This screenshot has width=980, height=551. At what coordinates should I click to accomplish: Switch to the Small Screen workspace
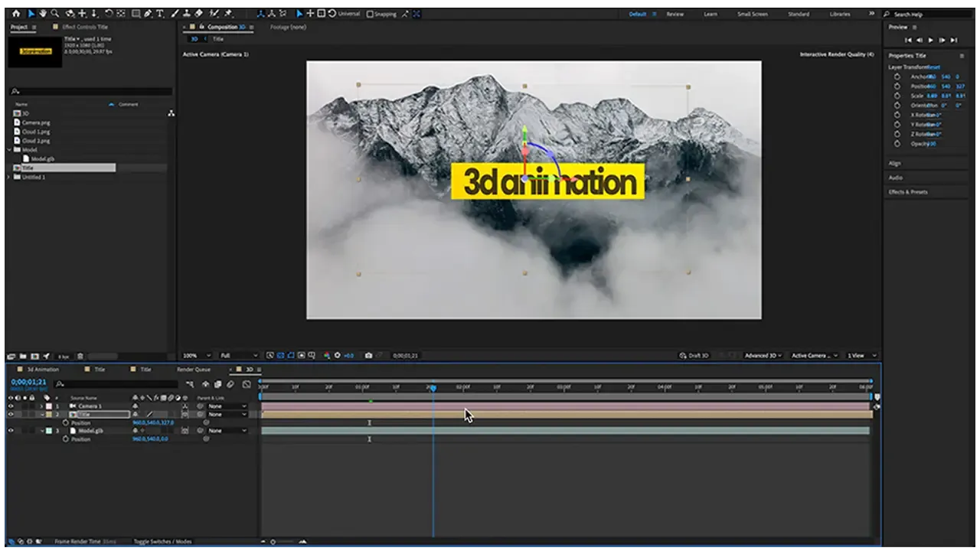click(x=752, y=14)
